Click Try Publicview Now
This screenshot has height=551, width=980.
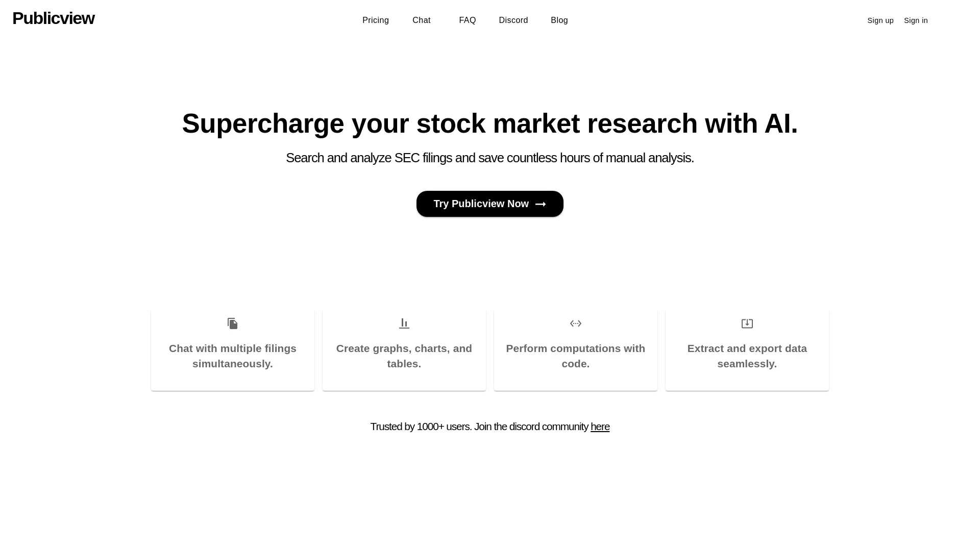click(489, 204)
